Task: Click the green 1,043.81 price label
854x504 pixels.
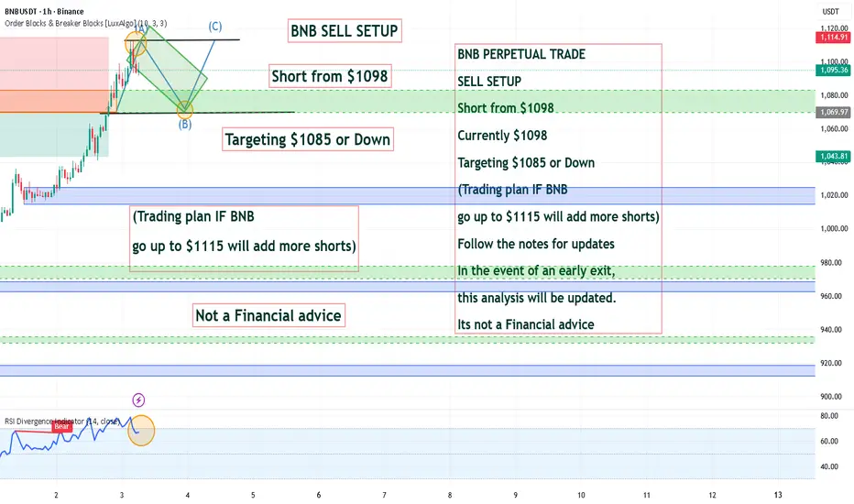Action: tap(832, 156)
